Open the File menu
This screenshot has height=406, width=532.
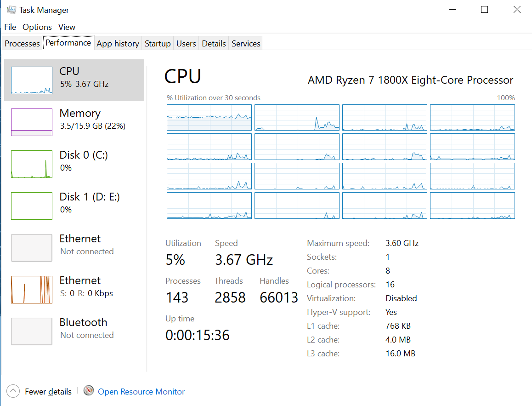coord(10,27)
